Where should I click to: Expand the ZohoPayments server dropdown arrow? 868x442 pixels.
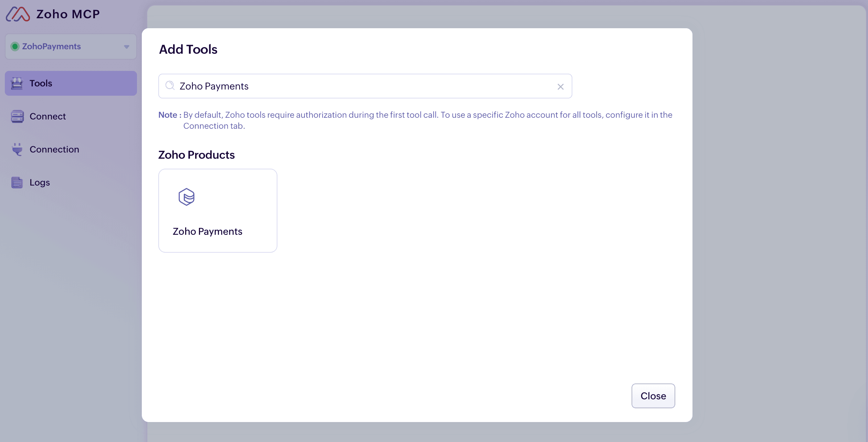(127, 47)
